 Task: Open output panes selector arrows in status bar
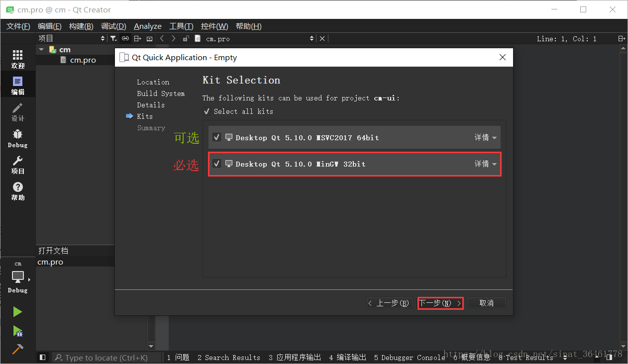[x=565, y=357]
